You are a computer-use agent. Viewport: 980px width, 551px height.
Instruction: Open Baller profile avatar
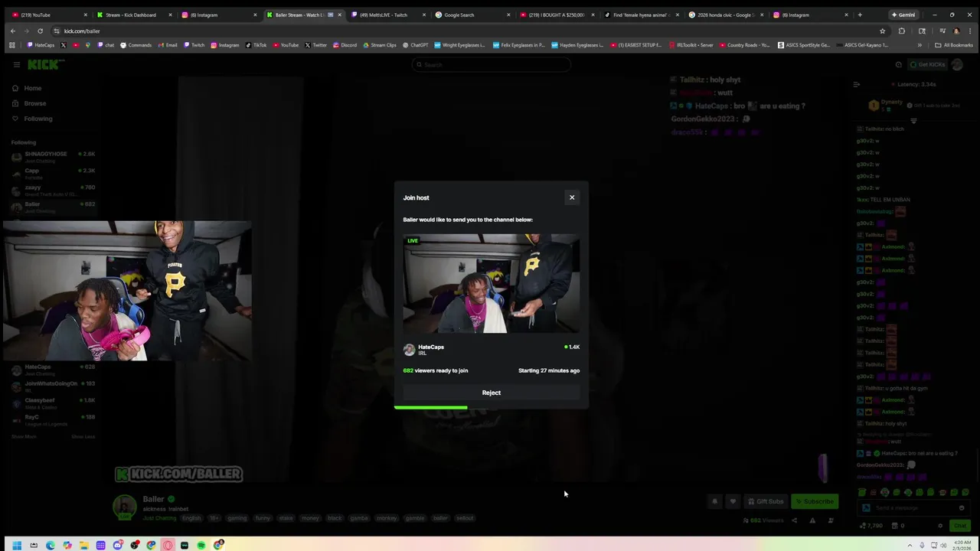[125, 507]
